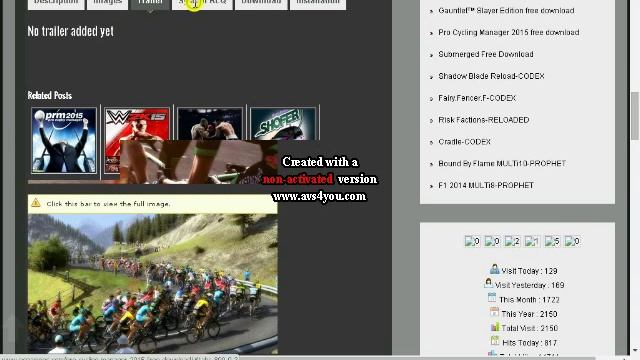Click the bar to view full image
640x360 pixels.
click(153, 204)
